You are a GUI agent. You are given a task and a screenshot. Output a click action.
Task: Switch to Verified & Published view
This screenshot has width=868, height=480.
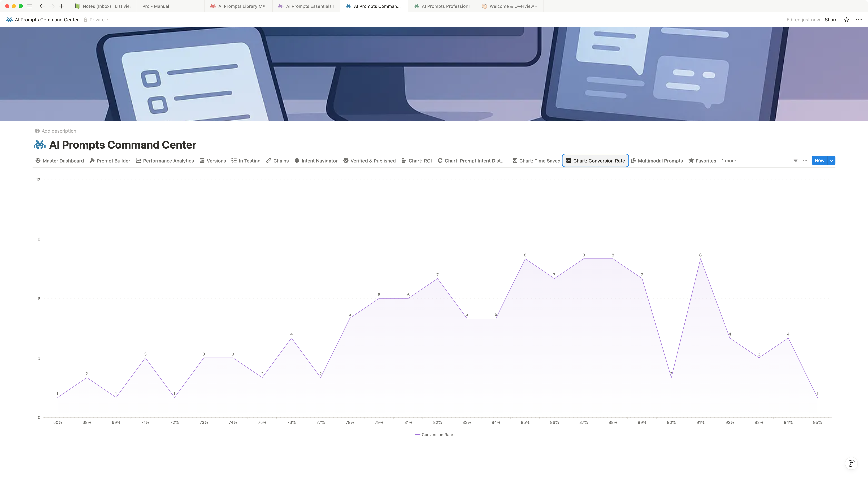(369, 161)
